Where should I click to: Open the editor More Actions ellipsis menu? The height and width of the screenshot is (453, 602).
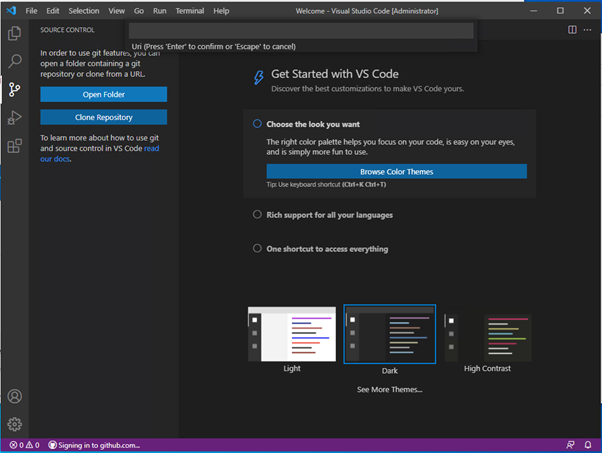589,30
